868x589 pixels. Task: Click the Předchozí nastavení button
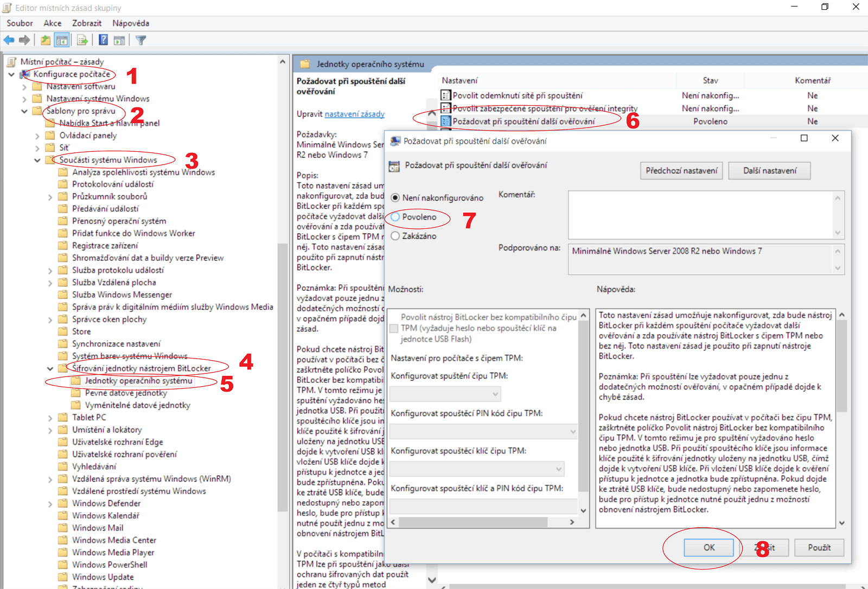(x=681, y=170)
